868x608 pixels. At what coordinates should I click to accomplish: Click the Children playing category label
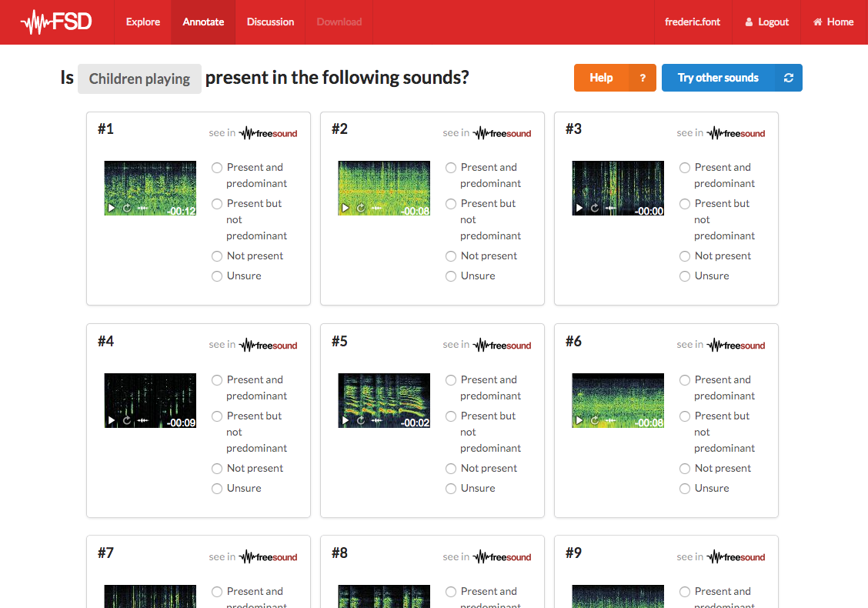[x=139, y=79]
